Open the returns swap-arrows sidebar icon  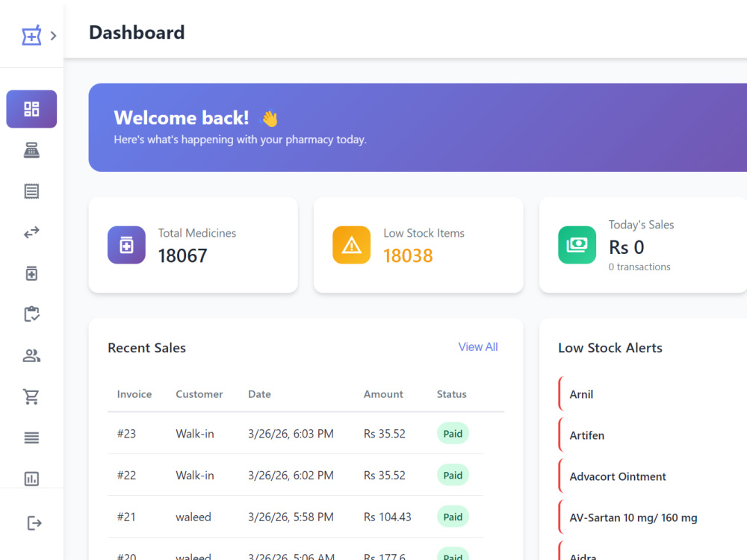(x=31, y=232)
